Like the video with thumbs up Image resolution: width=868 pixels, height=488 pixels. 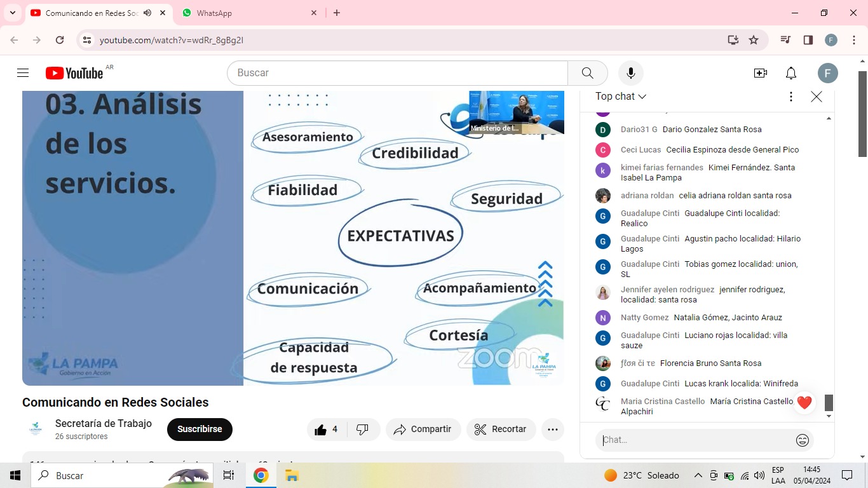click(327, 430)
